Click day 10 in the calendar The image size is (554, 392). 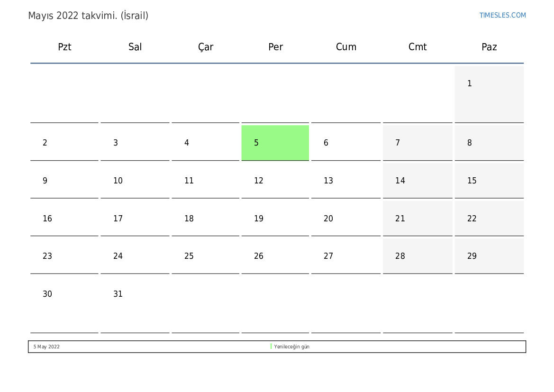click(x=135, y=181)
